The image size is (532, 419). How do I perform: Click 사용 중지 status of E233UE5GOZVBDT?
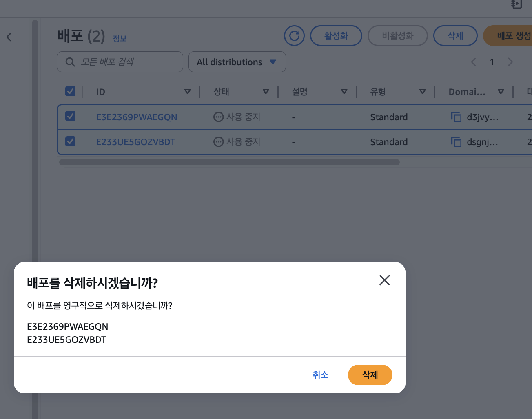(x=244, y=142)
